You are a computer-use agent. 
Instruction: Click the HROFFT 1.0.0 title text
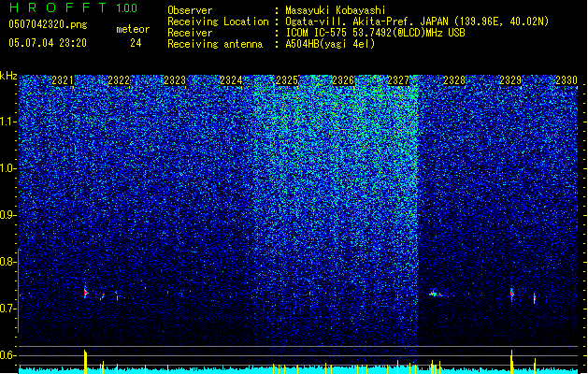pos(73,7)
